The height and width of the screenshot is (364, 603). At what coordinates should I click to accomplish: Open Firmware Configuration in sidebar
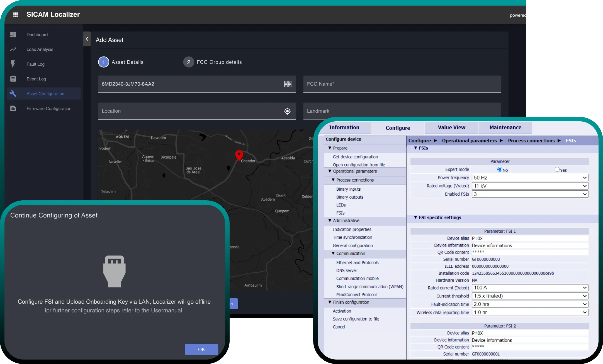49,109
